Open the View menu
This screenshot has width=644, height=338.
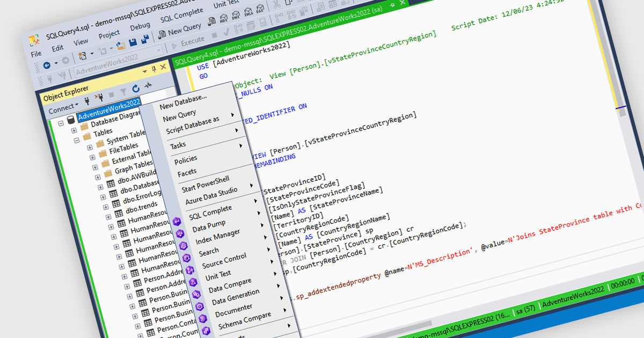[81, 41]
